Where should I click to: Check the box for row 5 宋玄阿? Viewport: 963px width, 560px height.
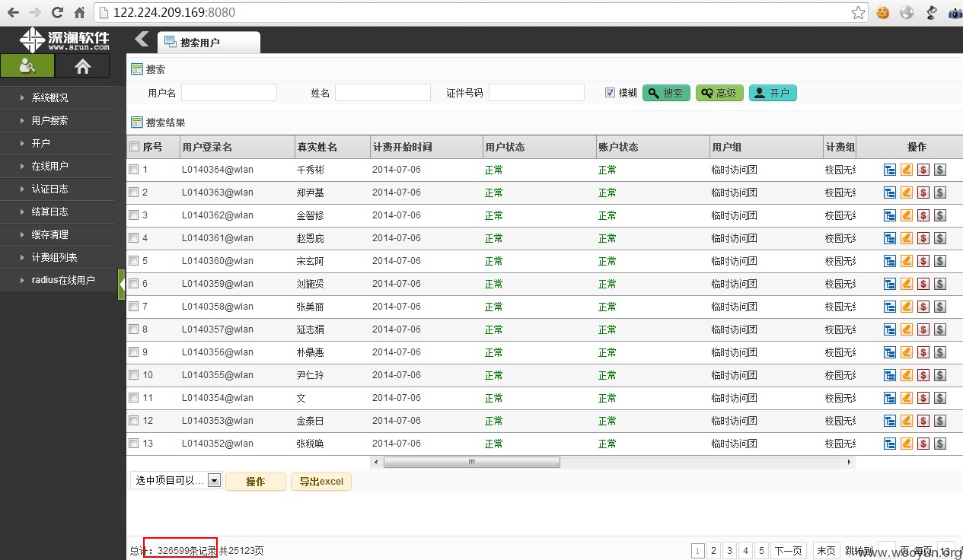coord(134,261)
